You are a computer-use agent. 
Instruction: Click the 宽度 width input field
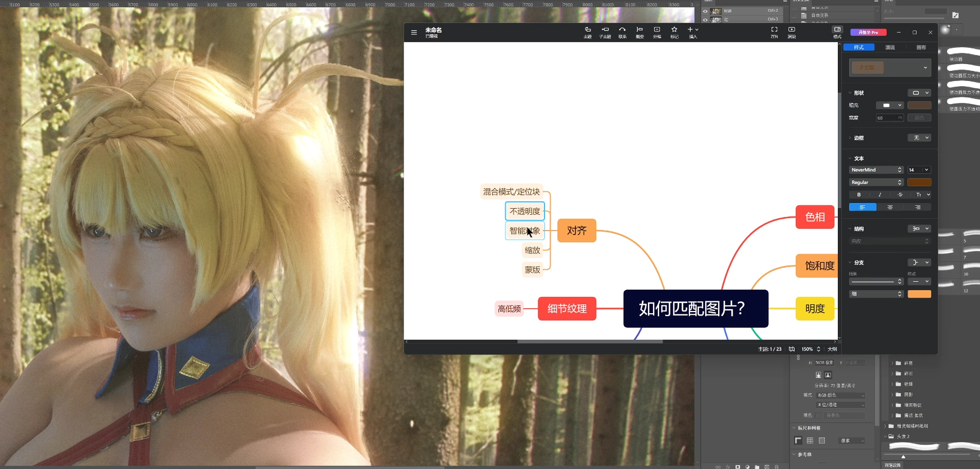coord(890,118)
